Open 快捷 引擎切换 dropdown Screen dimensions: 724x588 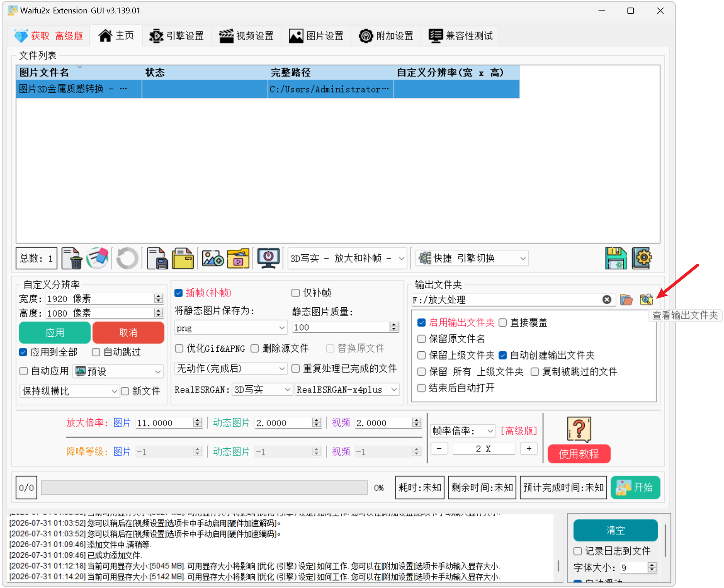[472, 258]
